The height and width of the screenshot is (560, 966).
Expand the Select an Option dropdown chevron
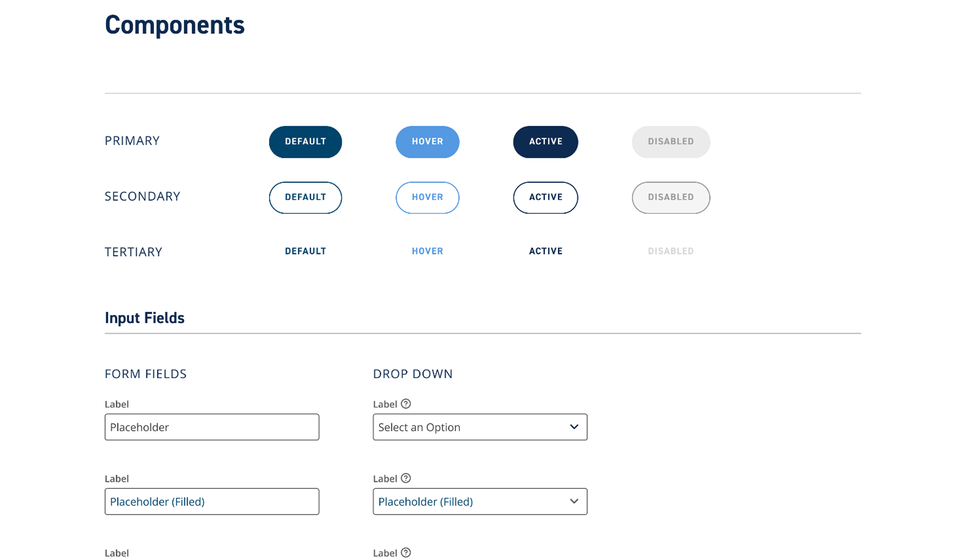tap(574, 427)
